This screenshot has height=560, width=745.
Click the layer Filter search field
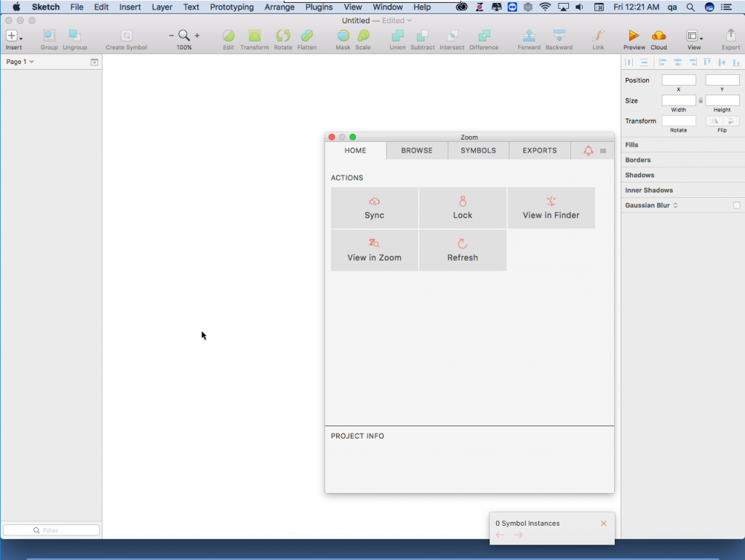pyautogui.click(x=52, y=530)
